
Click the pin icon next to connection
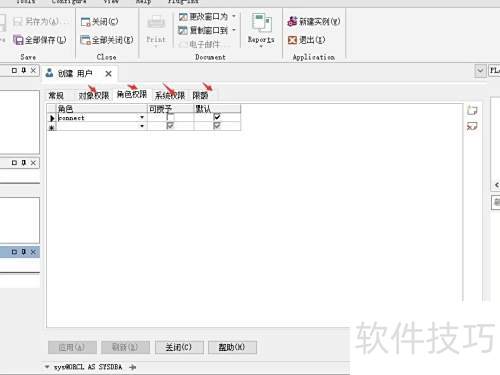click(x=133, y=367)
